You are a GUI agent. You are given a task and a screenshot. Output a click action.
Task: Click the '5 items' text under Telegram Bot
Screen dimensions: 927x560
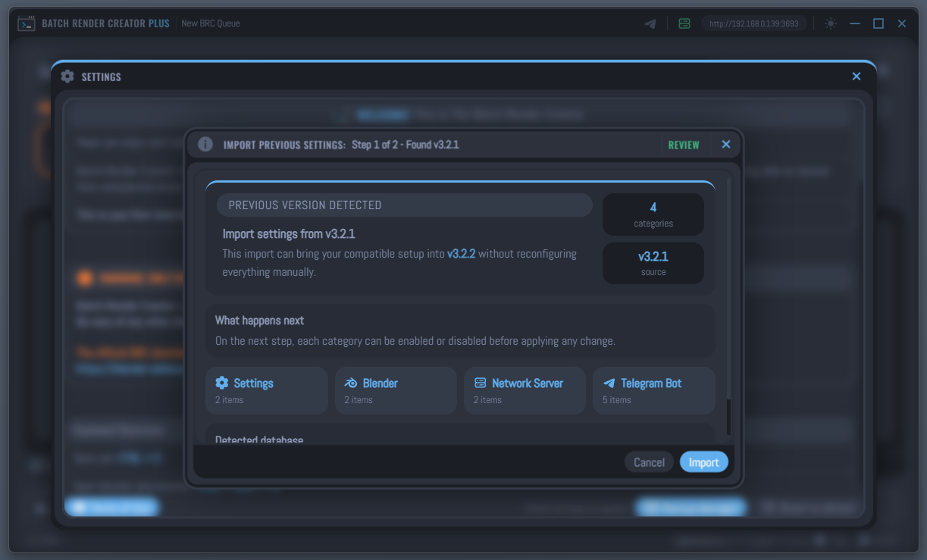click(x=617, y=400)
